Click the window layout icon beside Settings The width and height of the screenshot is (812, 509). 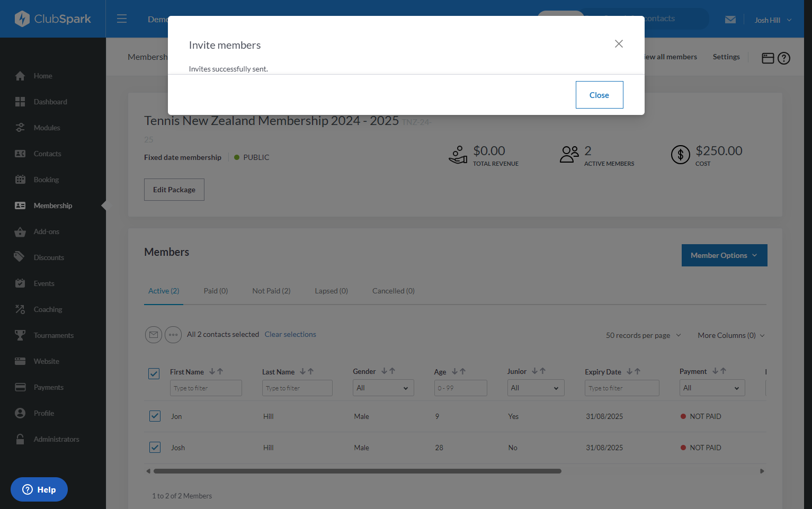pos(768,58)
